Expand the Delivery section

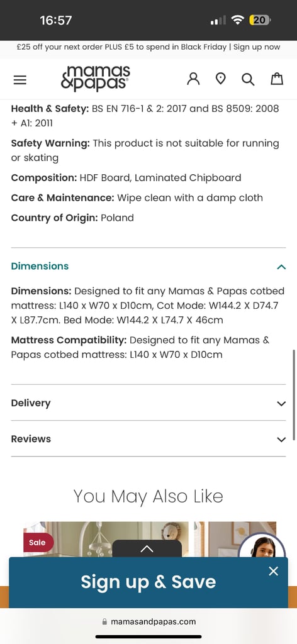(x=148, y=403)
